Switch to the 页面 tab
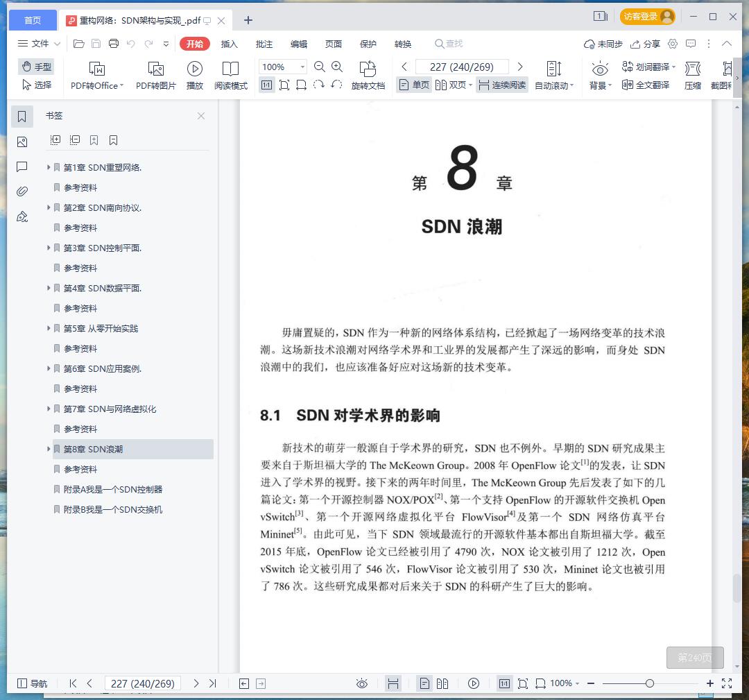Image resolution: width=749 pixels, height=700 pixels. tap(334, 44)
